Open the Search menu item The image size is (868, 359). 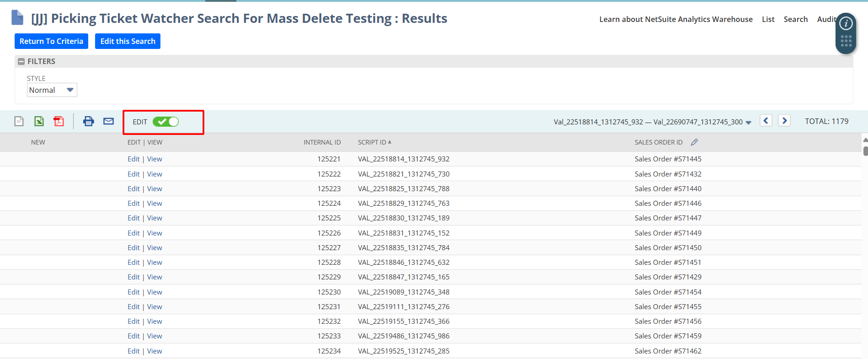795,19
